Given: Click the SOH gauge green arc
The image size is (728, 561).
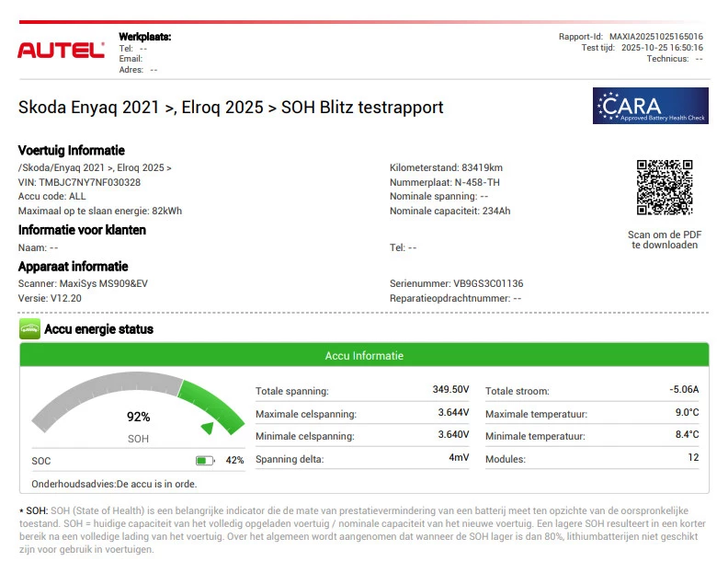Looking at the screenshot, I should (211, 406).
